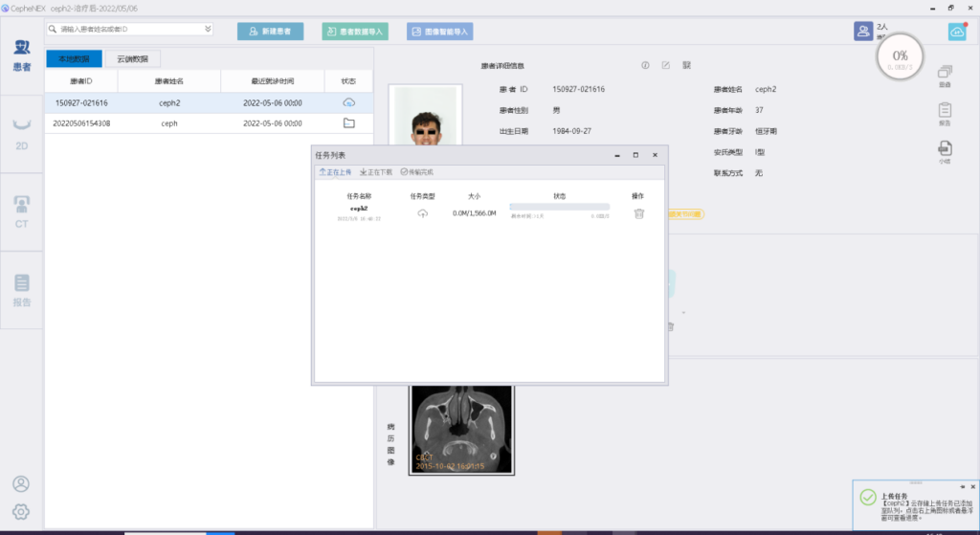Click the patient name value ceph2 in details
Image resolution: width=980 pixels, height=535 pixels.
(766, 89)
